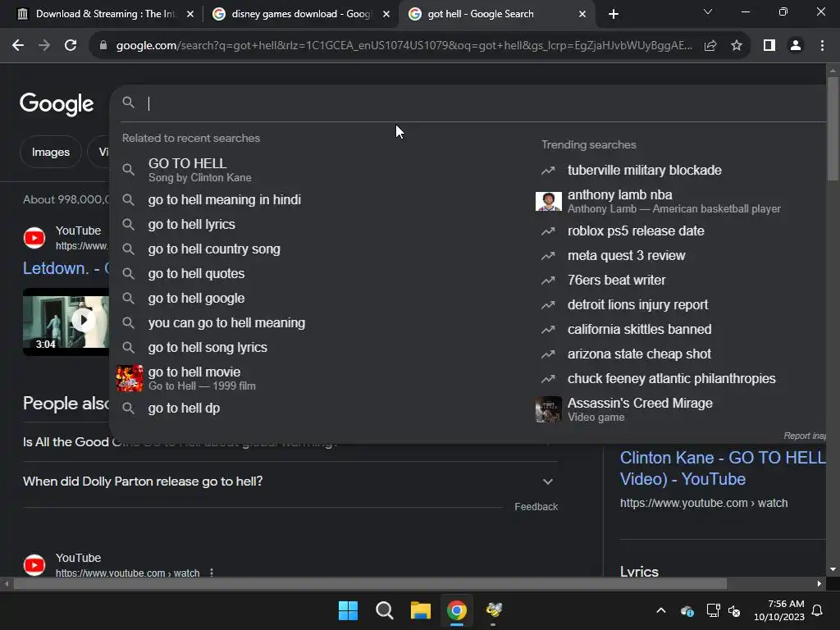Open Chrome three-dot menu
The height and width of the screenshot is (630, 840).
tap(822, 46)
